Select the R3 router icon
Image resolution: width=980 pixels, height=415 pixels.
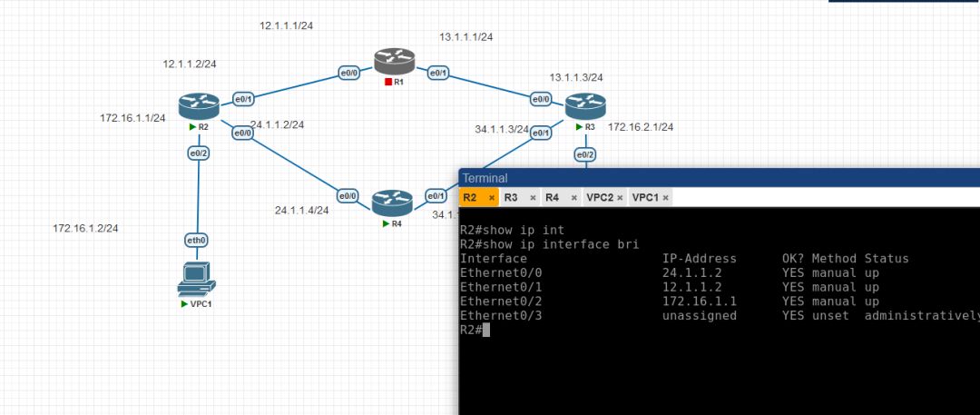585,105
